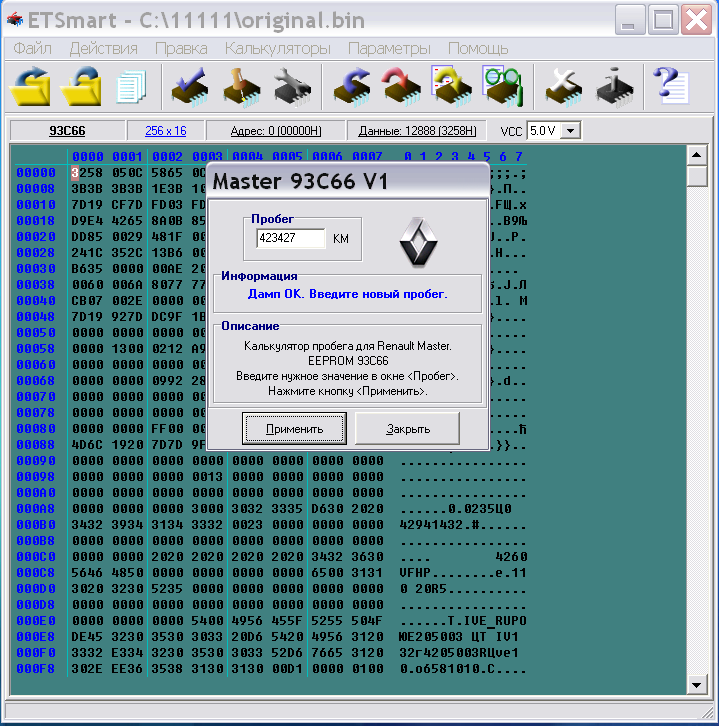
Task: Click the Применить button
Action: point(294,429)
